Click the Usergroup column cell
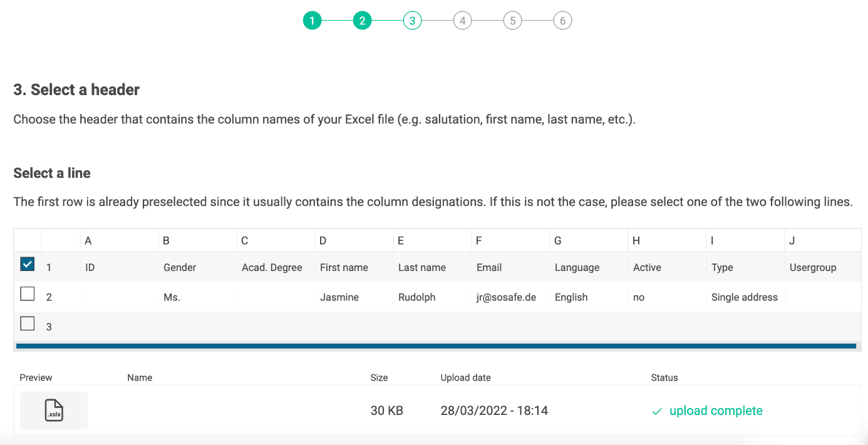 (813, 267)
